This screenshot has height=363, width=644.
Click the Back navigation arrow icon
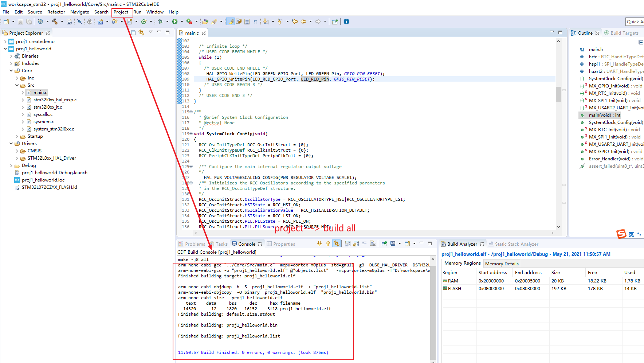pyautogui.click(x=303, y=22)
